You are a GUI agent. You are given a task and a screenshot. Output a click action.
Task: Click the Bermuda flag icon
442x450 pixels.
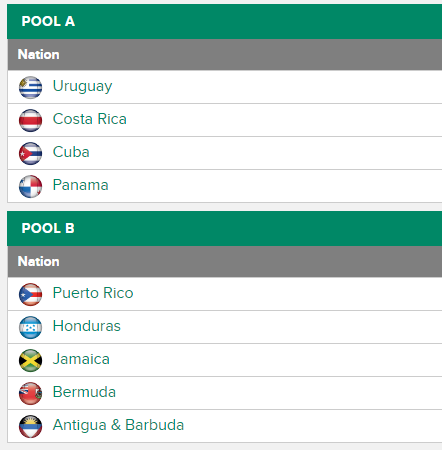pos(30,393)
